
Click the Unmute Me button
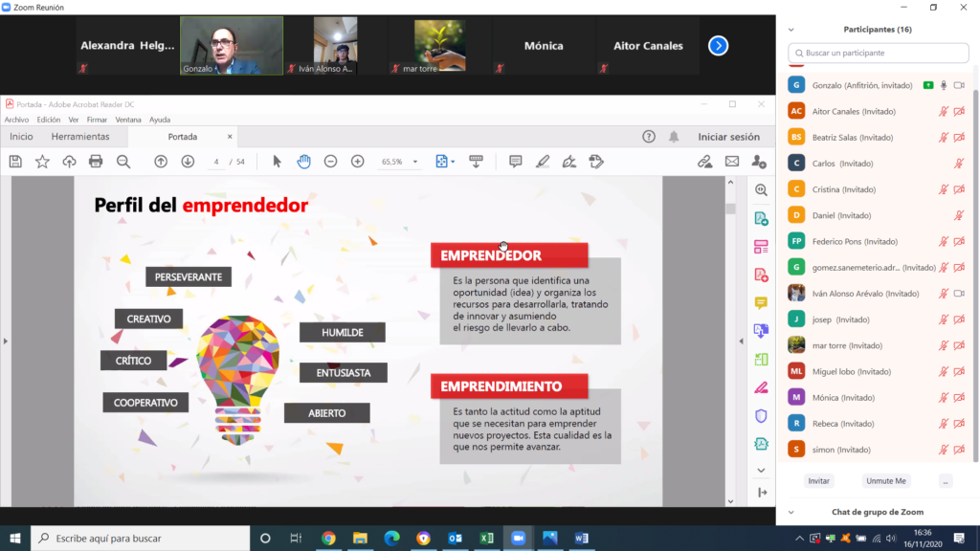pyautogui.click(x=885, y=481)
